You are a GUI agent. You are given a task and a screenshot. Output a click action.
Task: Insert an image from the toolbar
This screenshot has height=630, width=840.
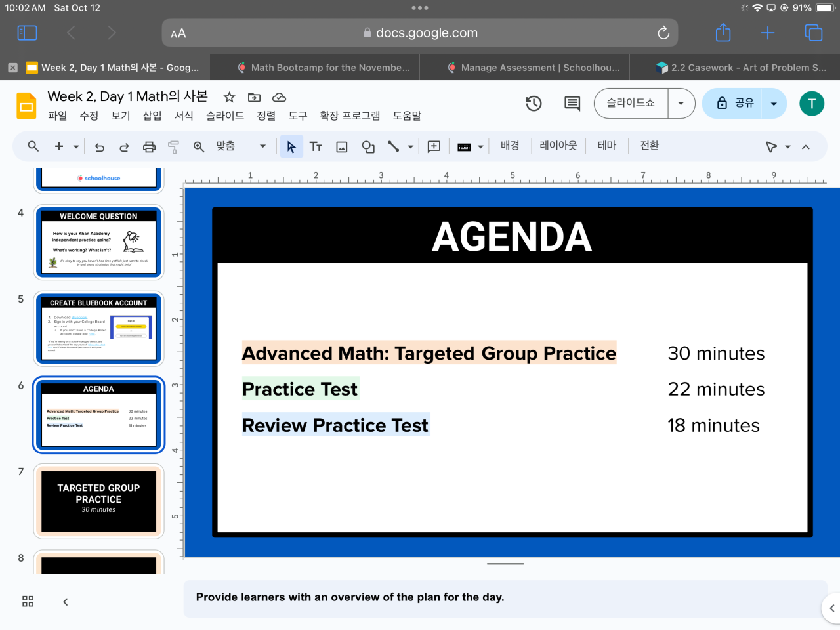point(342,147)
